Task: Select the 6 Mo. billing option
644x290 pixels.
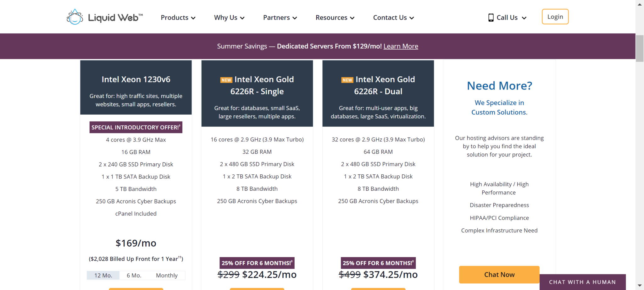Action: [x=134, y=275]
